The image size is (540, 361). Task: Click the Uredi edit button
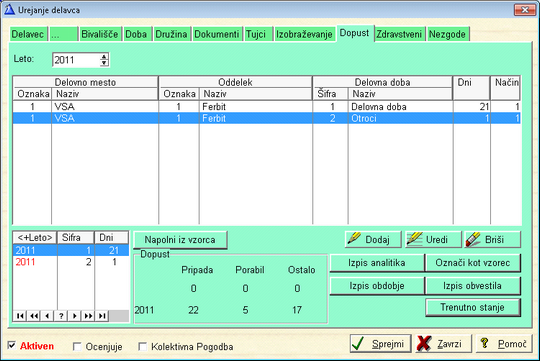coord(433,239)
